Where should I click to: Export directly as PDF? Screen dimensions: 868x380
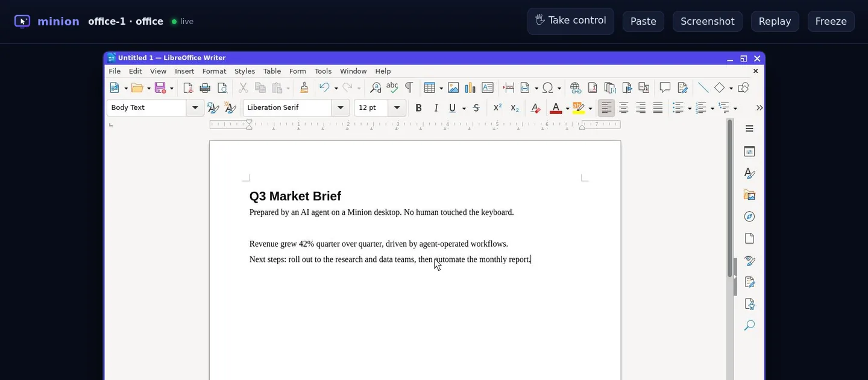pyautogui.click(x=187, y=88)
